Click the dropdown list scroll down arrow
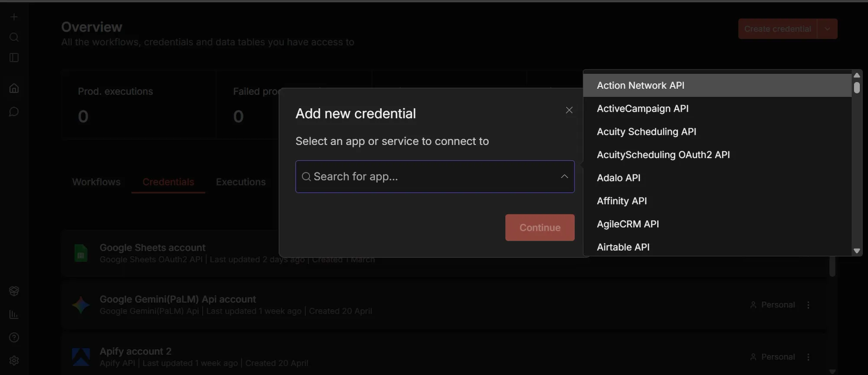This screenshot has height=375, width=868. [857, 251]
